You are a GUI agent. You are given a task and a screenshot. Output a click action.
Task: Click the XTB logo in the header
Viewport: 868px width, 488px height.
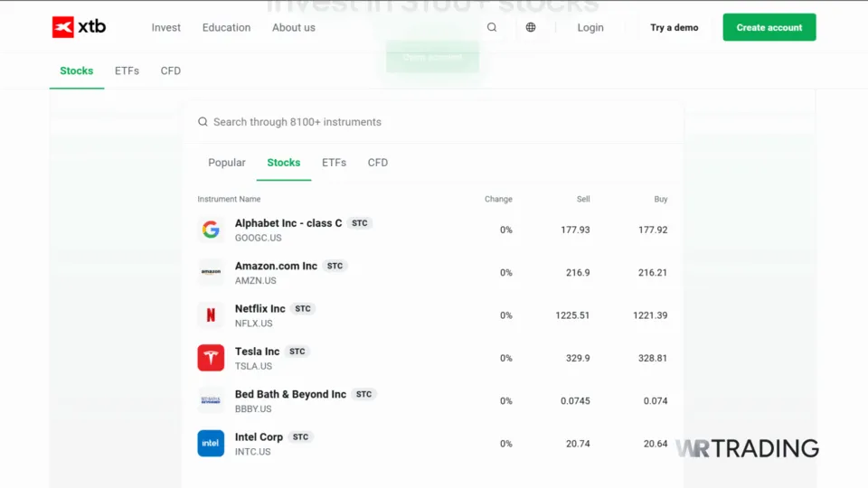(x=79, y=27)
